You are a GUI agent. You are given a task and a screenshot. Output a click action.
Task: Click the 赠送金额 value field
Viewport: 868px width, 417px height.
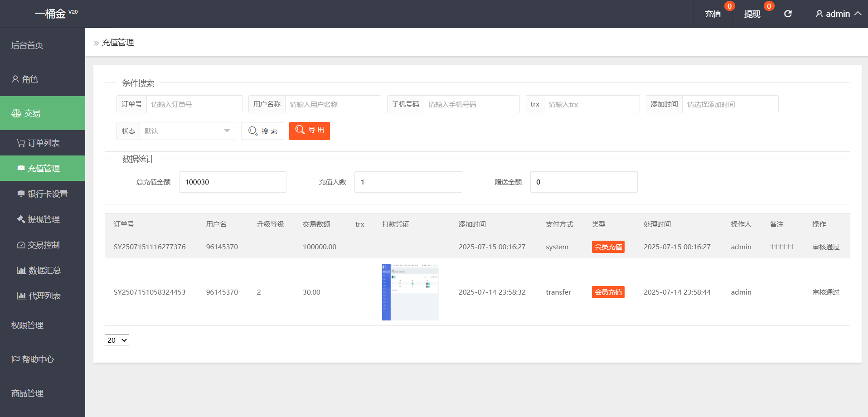coord(584,182)
